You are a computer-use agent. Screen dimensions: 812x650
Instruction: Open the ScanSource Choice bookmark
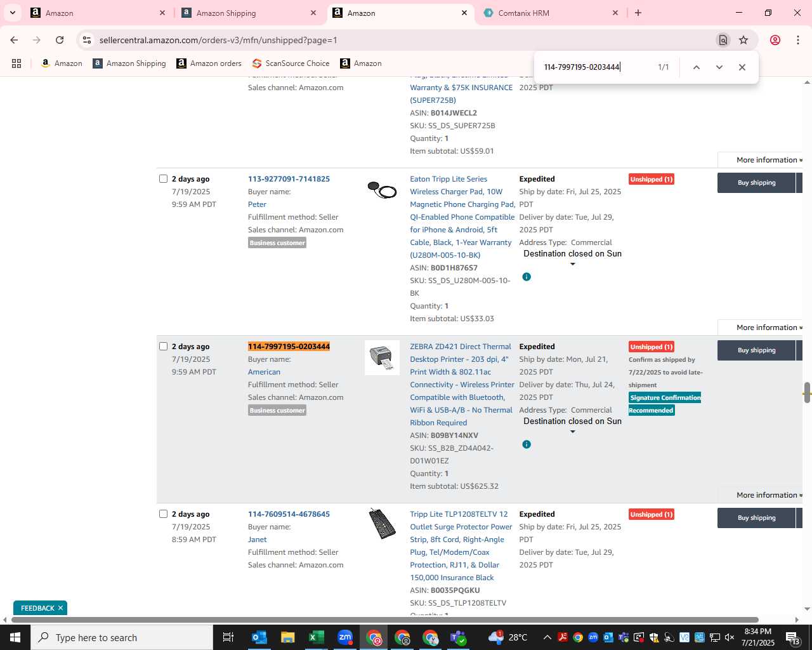291,63
